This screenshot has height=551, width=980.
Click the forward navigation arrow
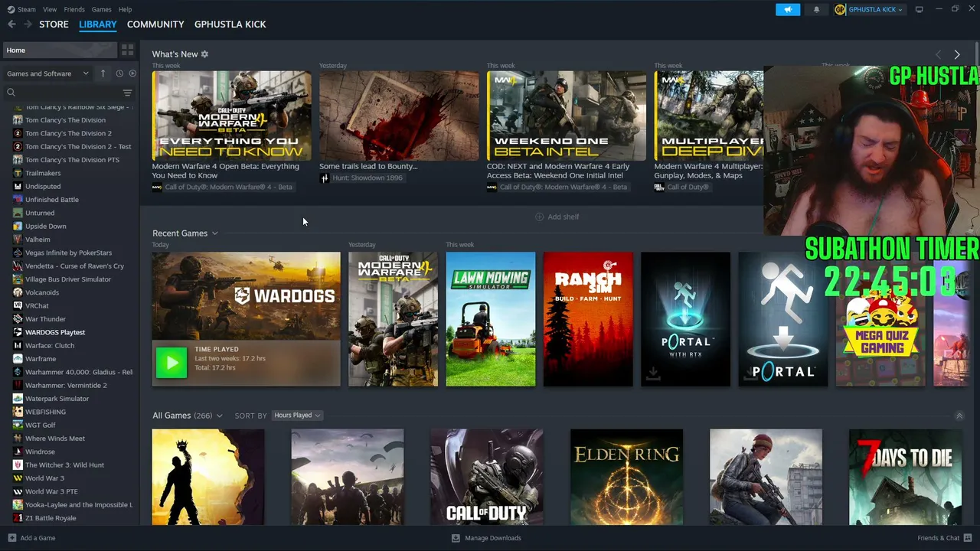28,24
